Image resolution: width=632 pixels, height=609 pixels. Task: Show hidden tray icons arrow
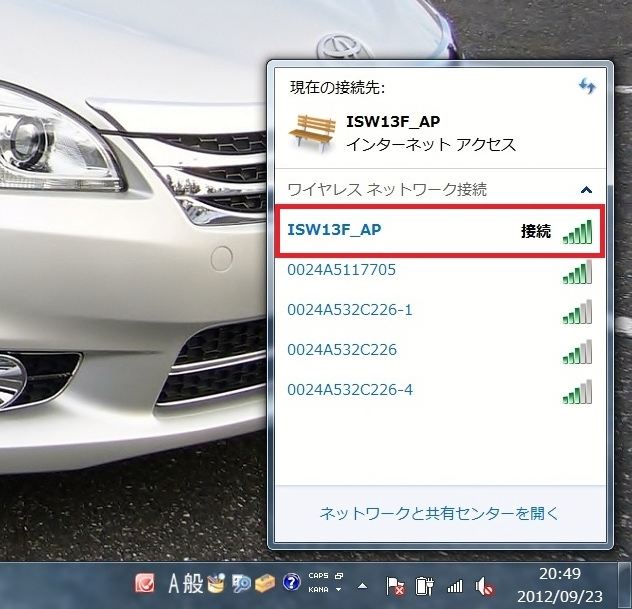point(362,586)
